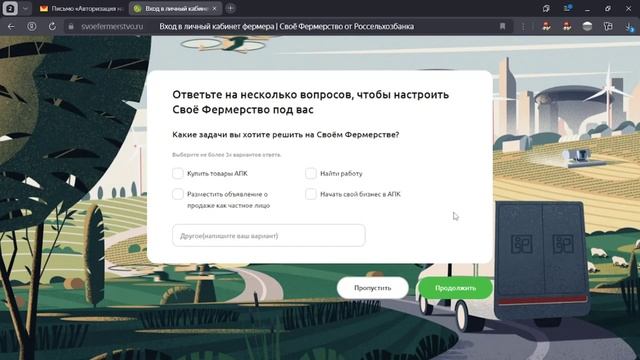Tick Разместить объявление о продаже checkbox

178,194
